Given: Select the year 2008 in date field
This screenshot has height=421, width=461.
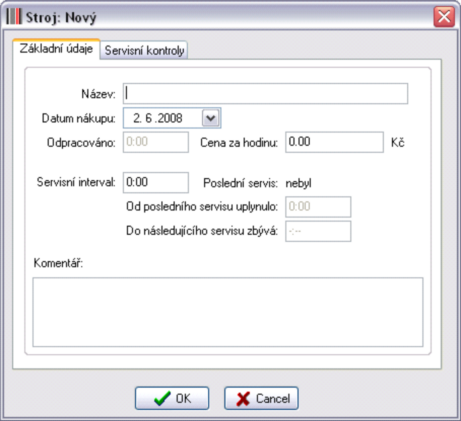Looking at the screenshot, I should click(170, 118).
